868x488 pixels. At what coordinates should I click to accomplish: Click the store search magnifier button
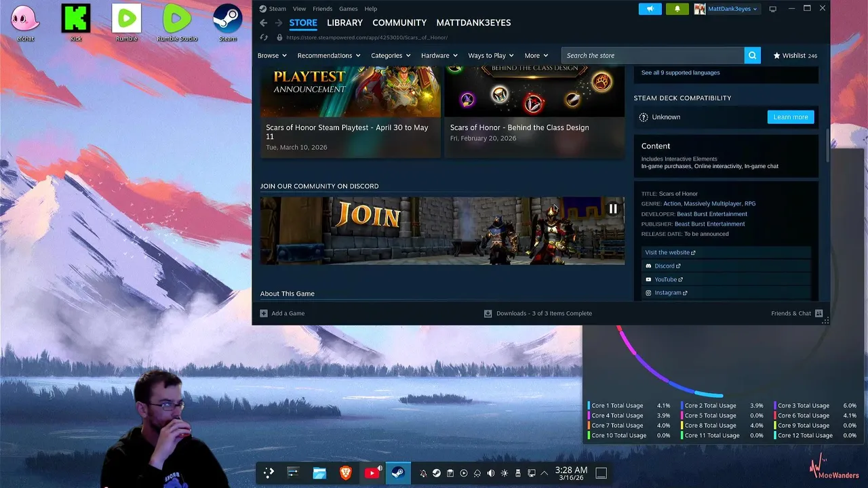pos(752,56)
